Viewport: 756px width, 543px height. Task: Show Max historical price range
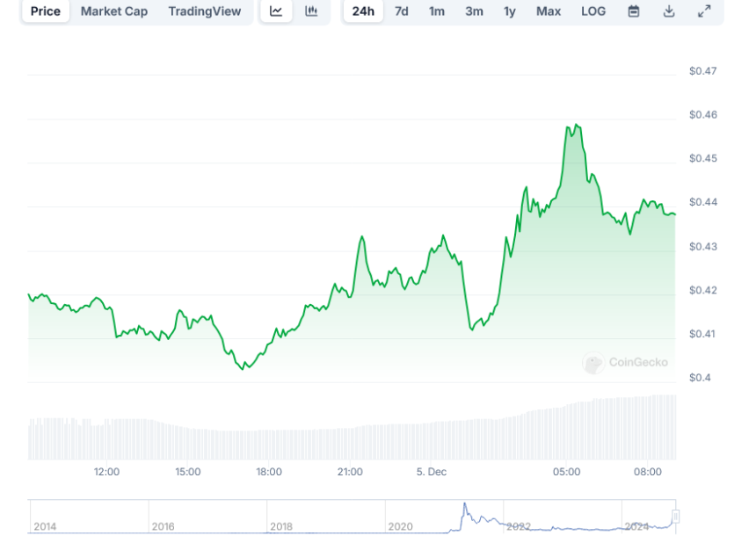pyautogui.click(x=549, y=11)
